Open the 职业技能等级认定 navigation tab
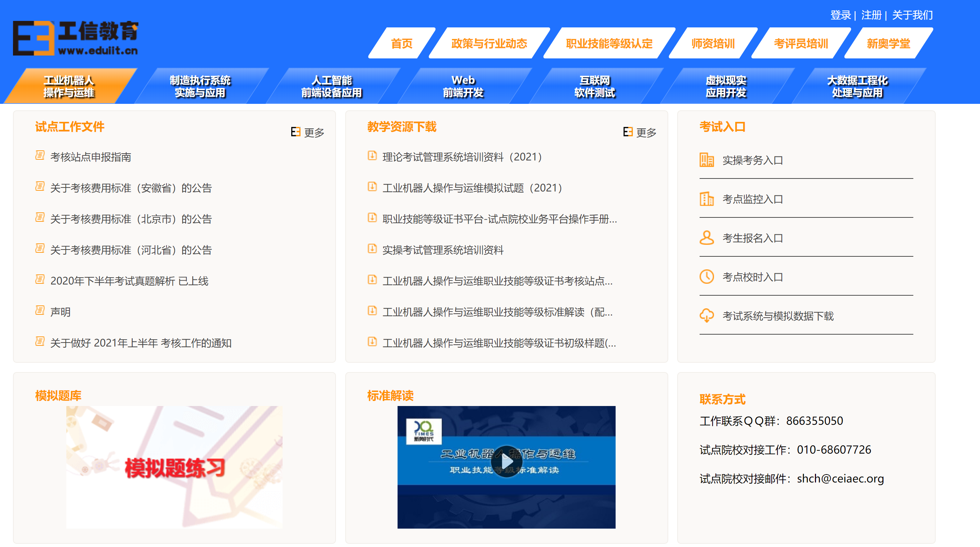980x547 pixels. click(609, 44)
